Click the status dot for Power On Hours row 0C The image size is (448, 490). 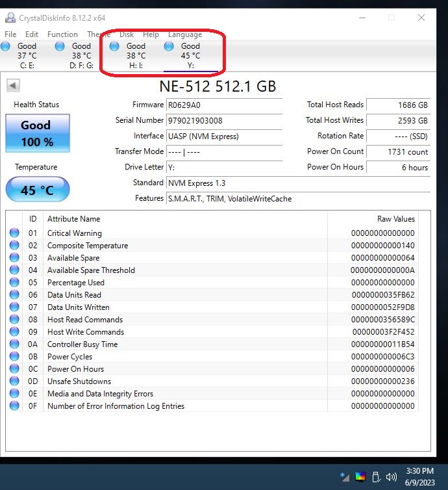[14, 368]
